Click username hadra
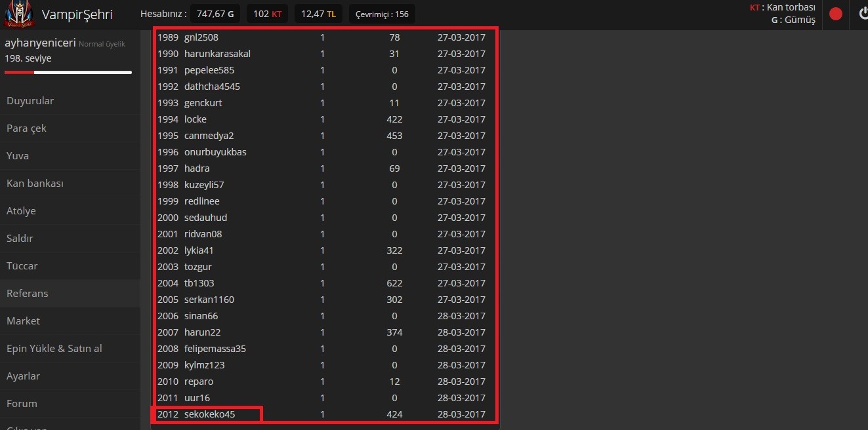This screenshot has width=868, height=430. tap(197, 168)
